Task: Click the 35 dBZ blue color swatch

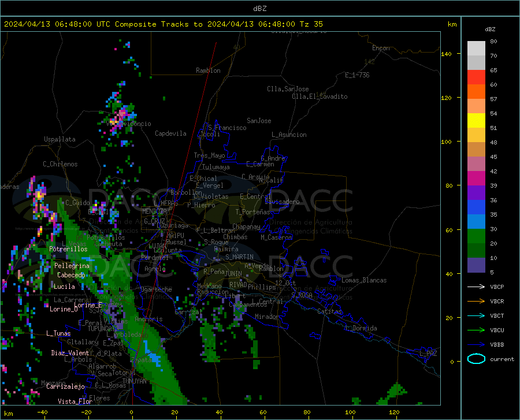Action: click(476, 221)
